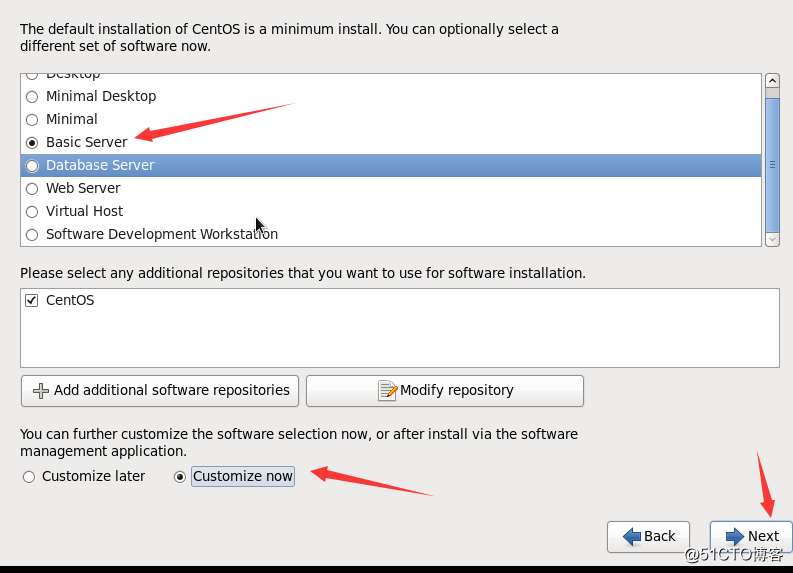Click the 'Virtual Host' label text

pyautogui.click(x=84, y=211)
